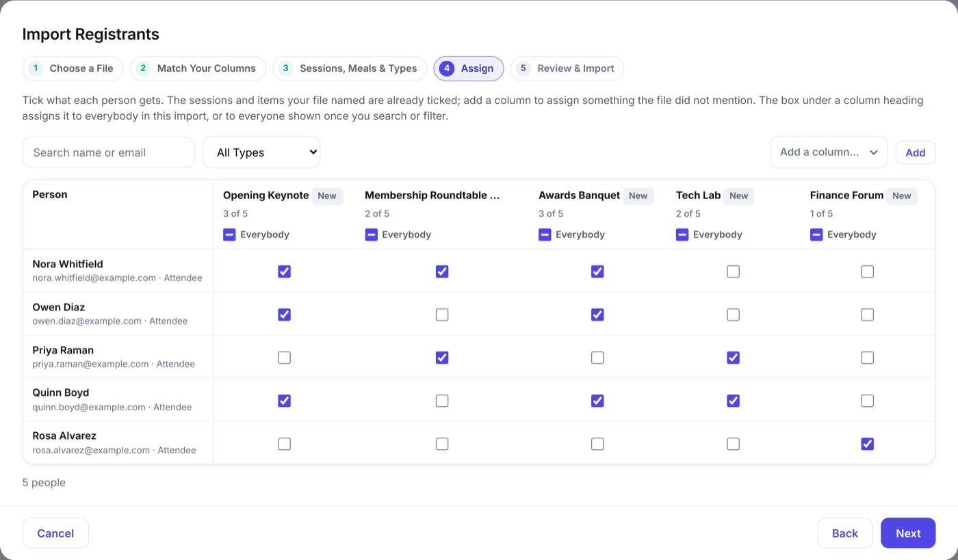Check Finance Forum for Owen Diaz

[867, 315]
